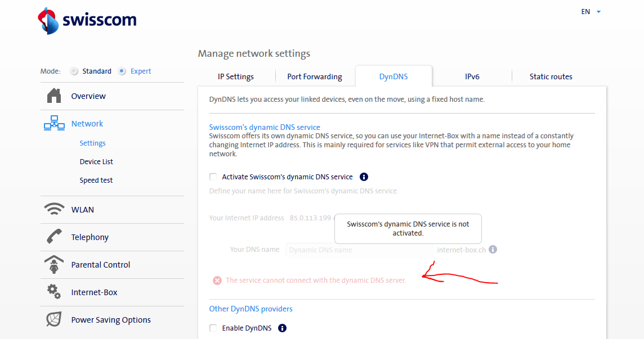Click the Swisscom logo
Viewport: 644px width, 339px height.
(x=87, y=20)
